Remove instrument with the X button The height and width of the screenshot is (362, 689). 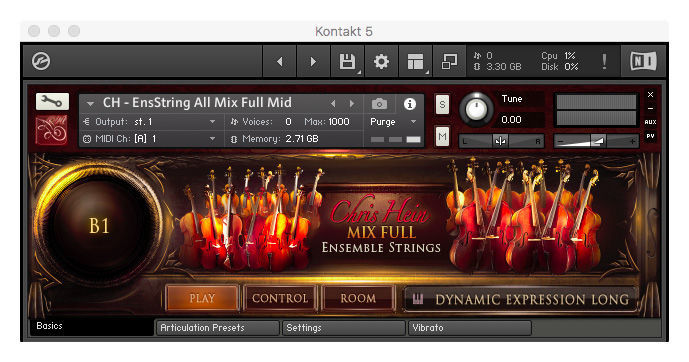651,94
